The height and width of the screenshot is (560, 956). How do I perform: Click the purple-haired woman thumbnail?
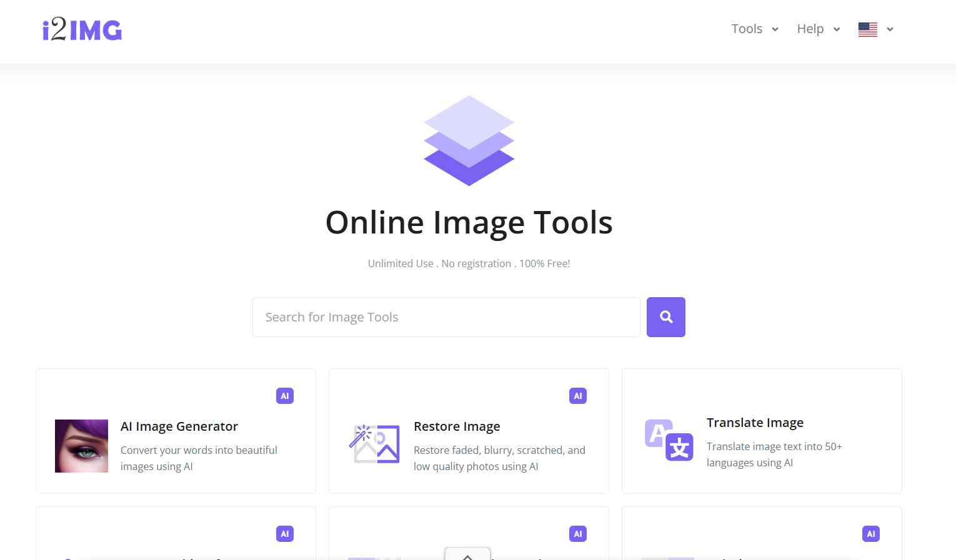81,446
